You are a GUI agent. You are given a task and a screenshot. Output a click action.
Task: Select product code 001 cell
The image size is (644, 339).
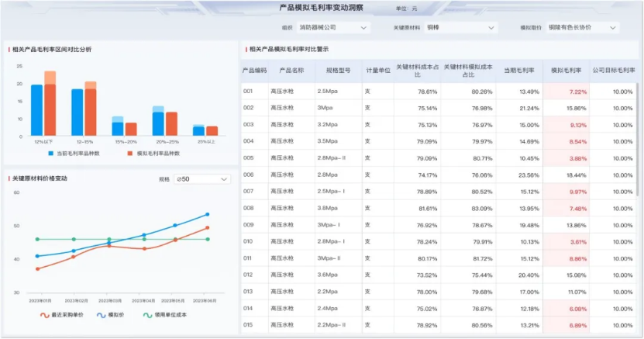coord(255,92)
